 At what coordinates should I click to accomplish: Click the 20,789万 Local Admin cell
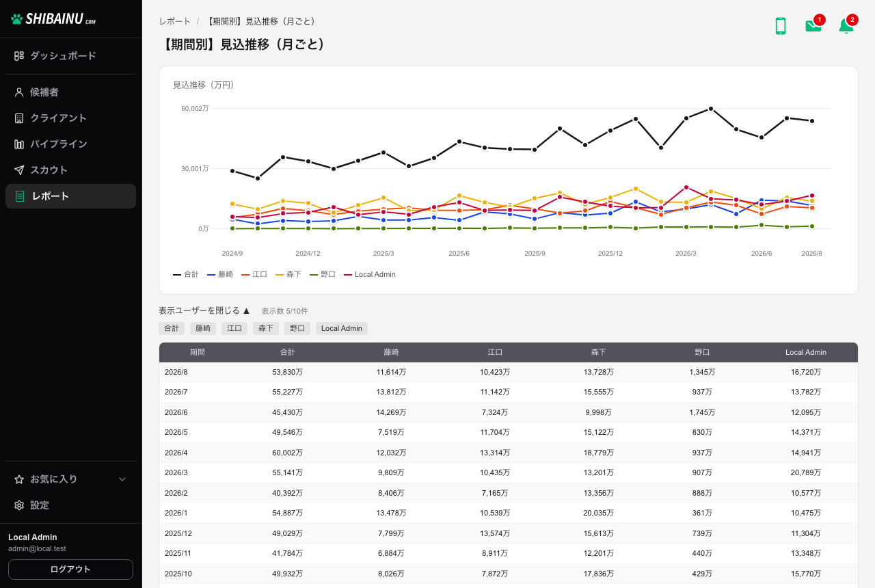(806, 473)
